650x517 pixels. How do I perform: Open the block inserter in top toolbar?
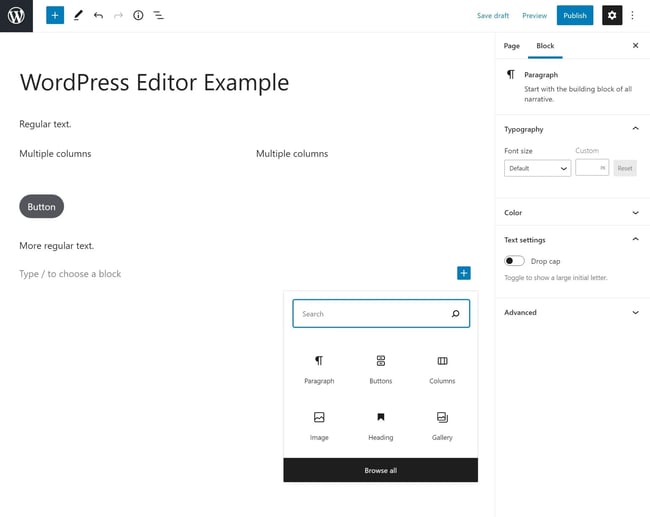point(55,15)
